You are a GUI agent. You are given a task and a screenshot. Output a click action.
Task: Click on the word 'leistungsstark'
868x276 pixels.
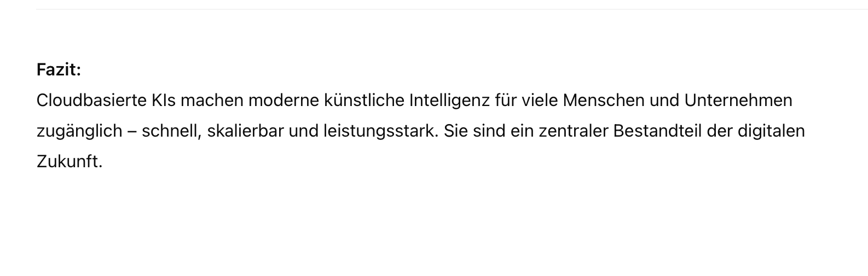pos(379,131)
